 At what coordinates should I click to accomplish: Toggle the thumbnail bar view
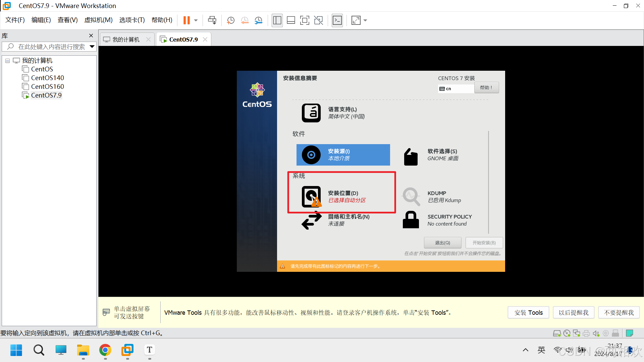291,20
